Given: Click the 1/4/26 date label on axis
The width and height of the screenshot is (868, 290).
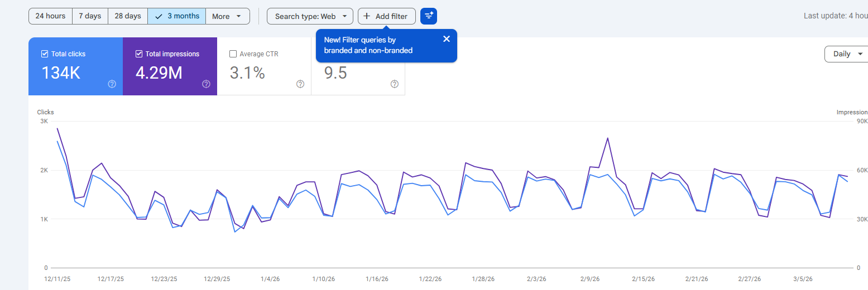Looking at the screenshot, I should [x=270, y=279].
